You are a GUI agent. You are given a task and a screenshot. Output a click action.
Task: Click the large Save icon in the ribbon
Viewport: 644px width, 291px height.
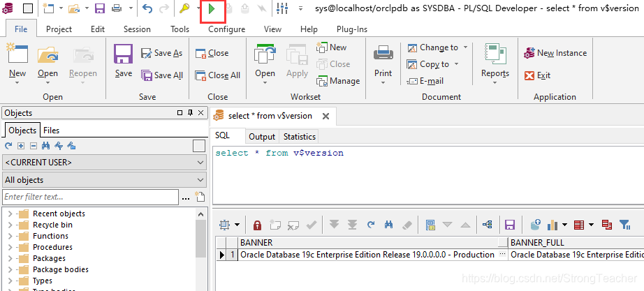pyautogui.click(x=123, y=54)
